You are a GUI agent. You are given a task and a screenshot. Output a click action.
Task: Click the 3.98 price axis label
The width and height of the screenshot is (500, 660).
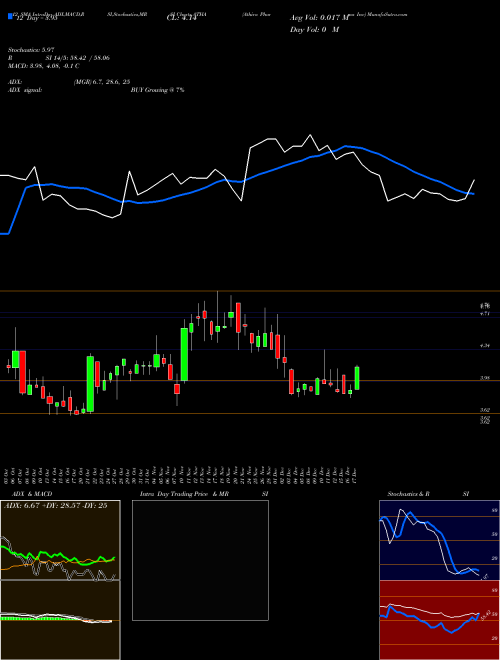point(485,378)
